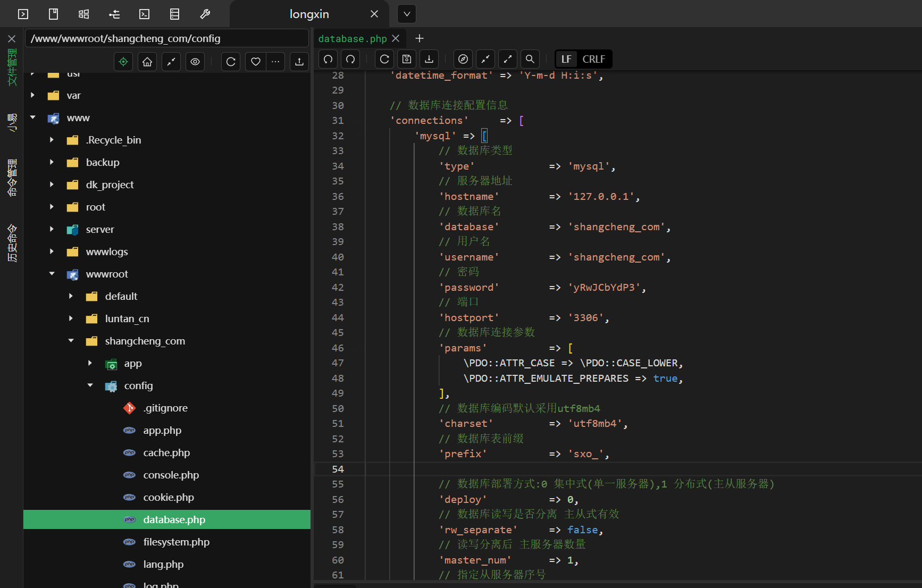This screenshot has width=922, height=588.
Task: Switch to the database.php editor tab
Action: coord(352,39)
